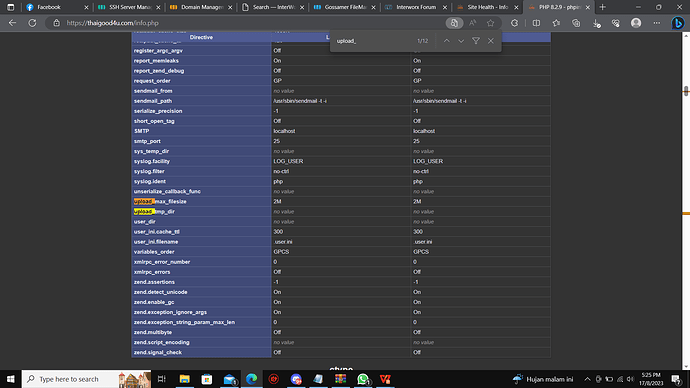Open the user profile avatar
Image resolution: width=690 pixels, height=388 pixels.
point(636,23)
